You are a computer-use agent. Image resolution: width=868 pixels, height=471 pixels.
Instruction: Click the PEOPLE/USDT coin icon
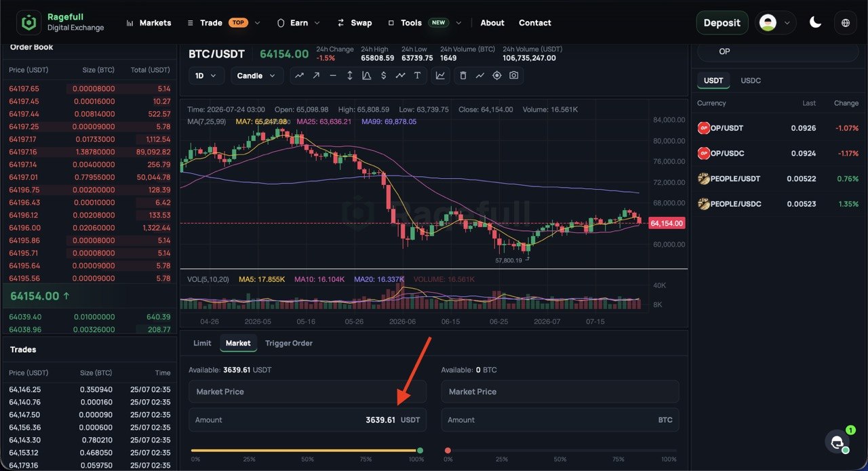click(x=704, y=179)
